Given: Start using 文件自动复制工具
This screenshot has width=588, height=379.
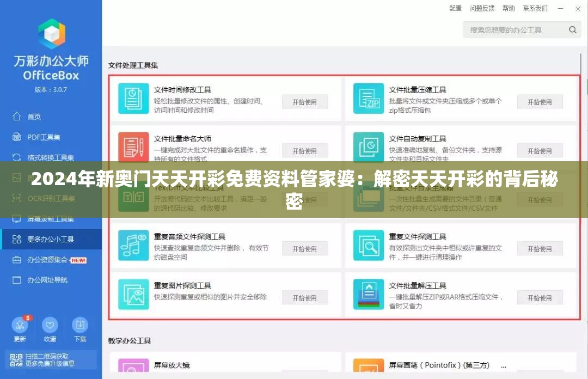Looking at the screenshot, I should tap(540, 151).
